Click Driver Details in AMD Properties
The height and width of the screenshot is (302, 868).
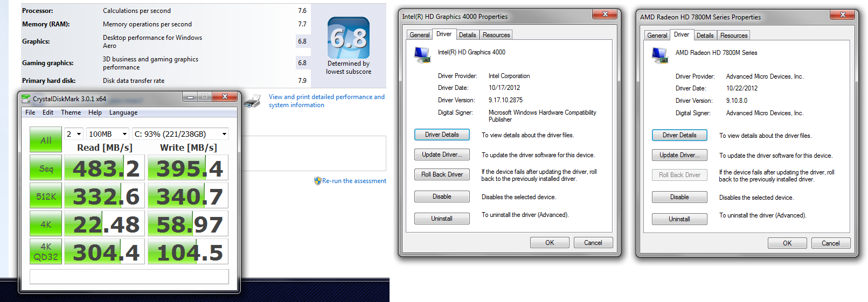coord(679,135)
